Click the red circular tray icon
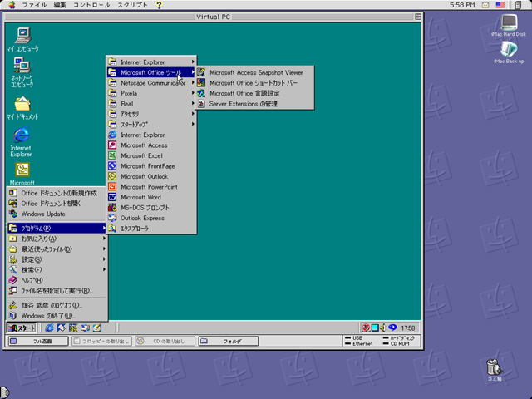The image size is (532, 399). 366,328
